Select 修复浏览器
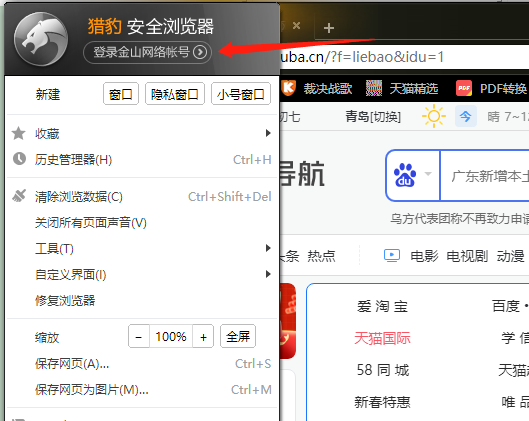The width and height of the screenshot is (529, 421). [x=142, y=301]
